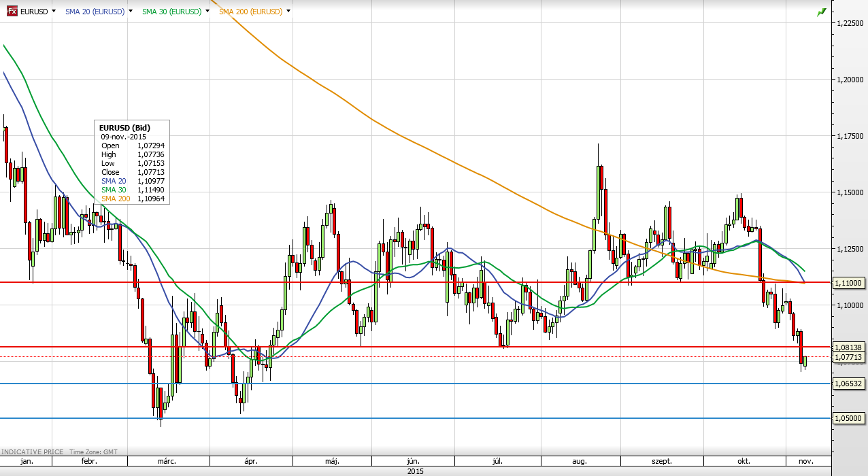Click the Time Zone: GMT text
868x476 pixels.
(x=93, y=452)
